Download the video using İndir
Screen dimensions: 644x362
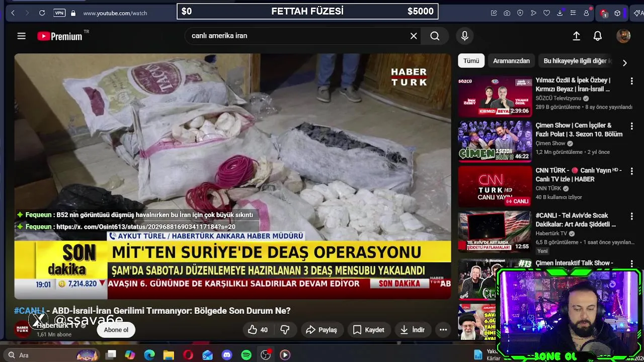point(413,330)
